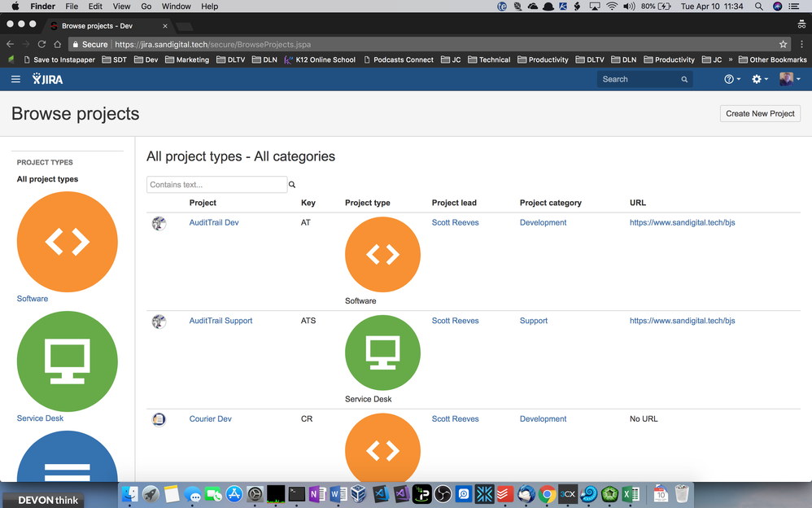Open the AuditTrail Support project
812x508 pixels.
tap(220, 321)
